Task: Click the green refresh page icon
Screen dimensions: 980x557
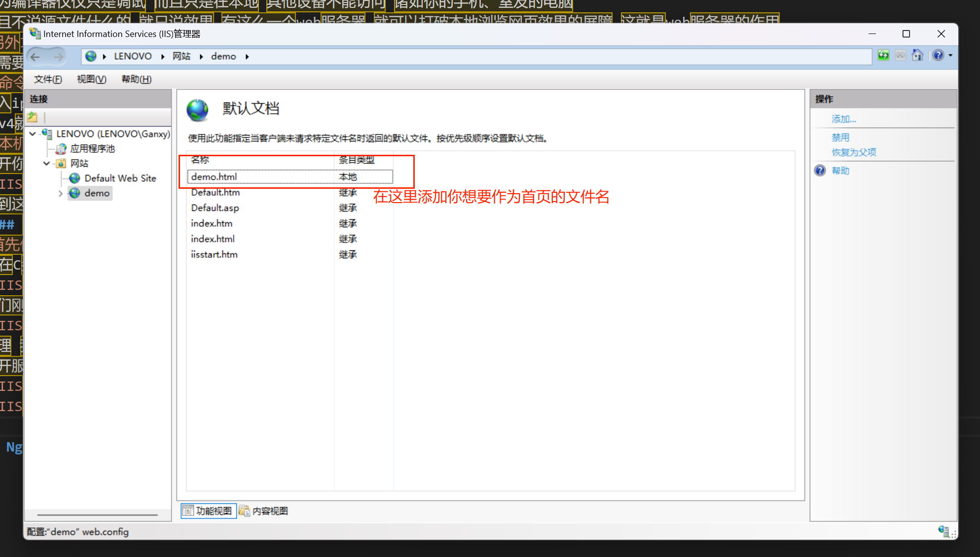Action: (883, 55)
